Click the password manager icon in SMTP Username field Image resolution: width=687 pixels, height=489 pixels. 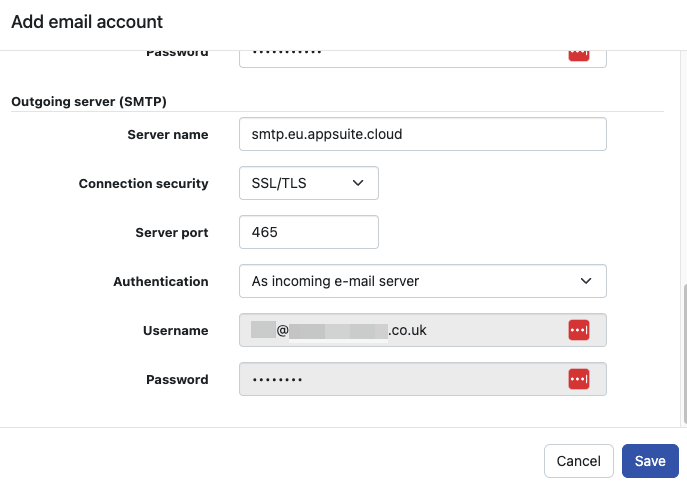(x=578, y=330)
